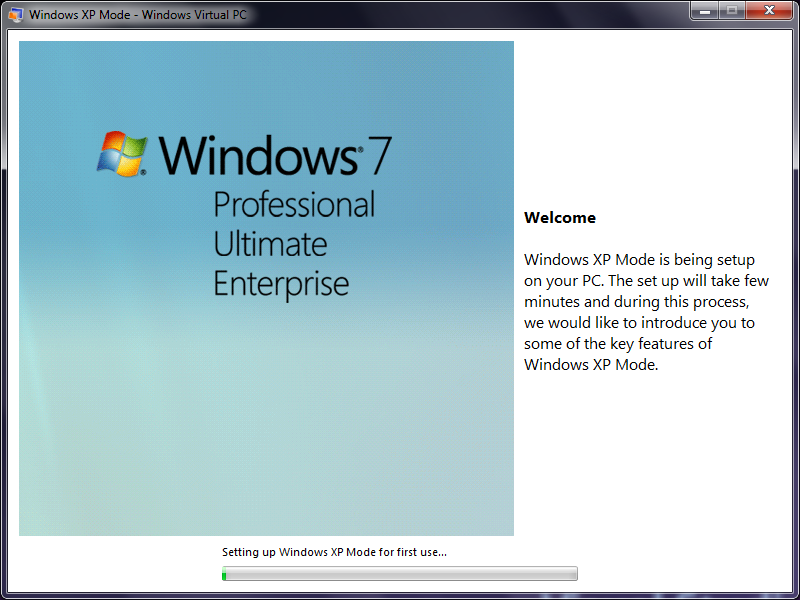Click the Windows Virtual PC title bar icon
The height and width of the screenshot is (600, 800).
click(x=16, y=14)
